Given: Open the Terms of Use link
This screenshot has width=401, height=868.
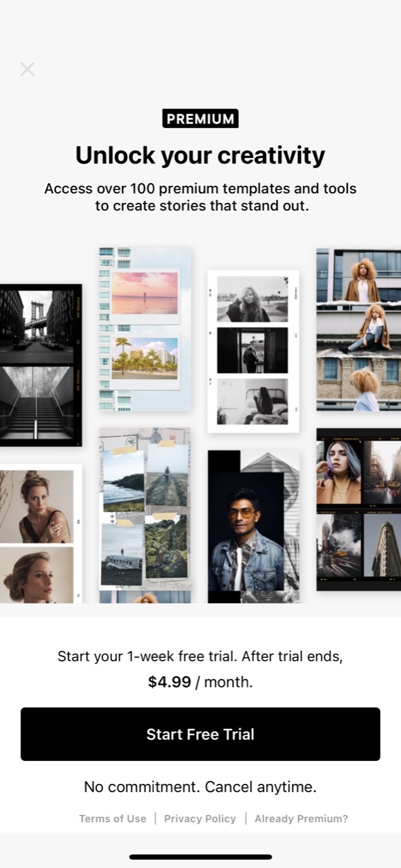Looking at the screenshot, I should (x=113, y=818).
